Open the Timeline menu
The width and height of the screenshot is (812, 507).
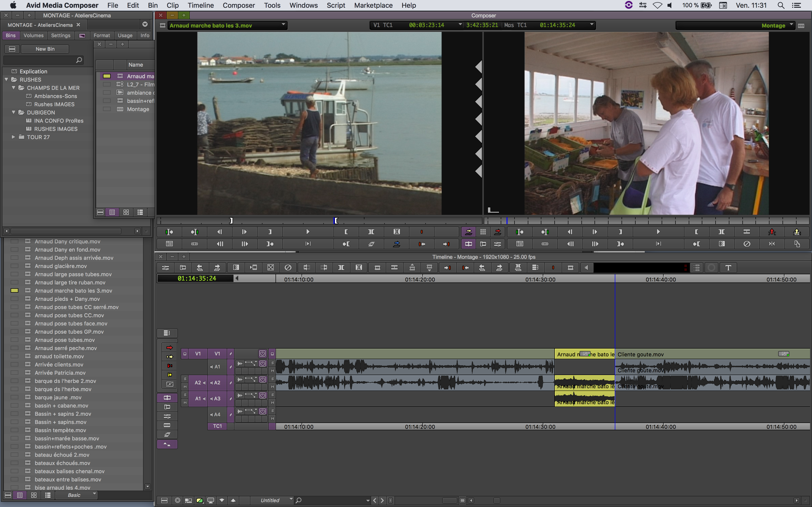pyautogui.click(x=200, y=5)
